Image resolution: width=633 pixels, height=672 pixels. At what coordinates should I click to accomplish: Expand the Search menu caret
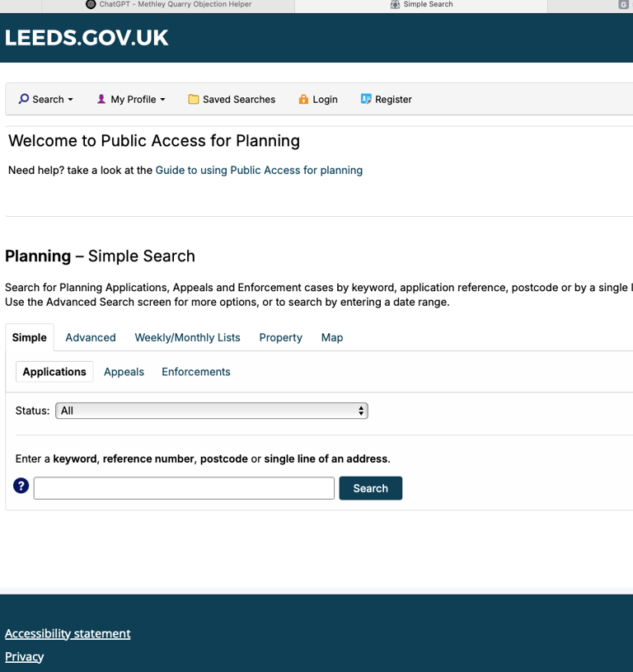(70, 100)
